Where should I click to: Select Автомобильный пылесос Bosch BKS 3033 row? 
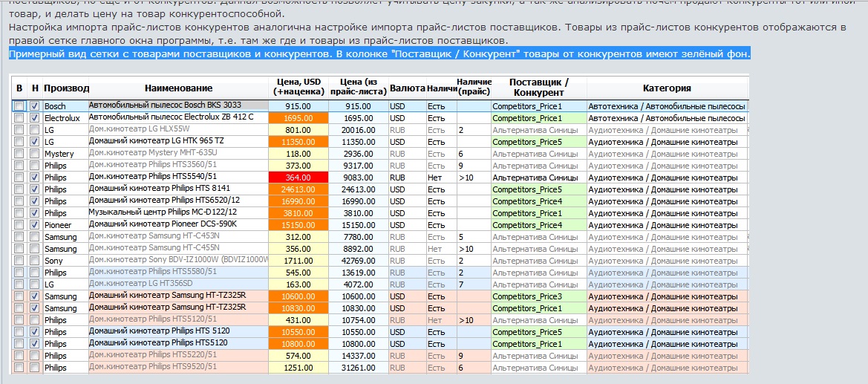pyautogui.click(x=379, y=105)
